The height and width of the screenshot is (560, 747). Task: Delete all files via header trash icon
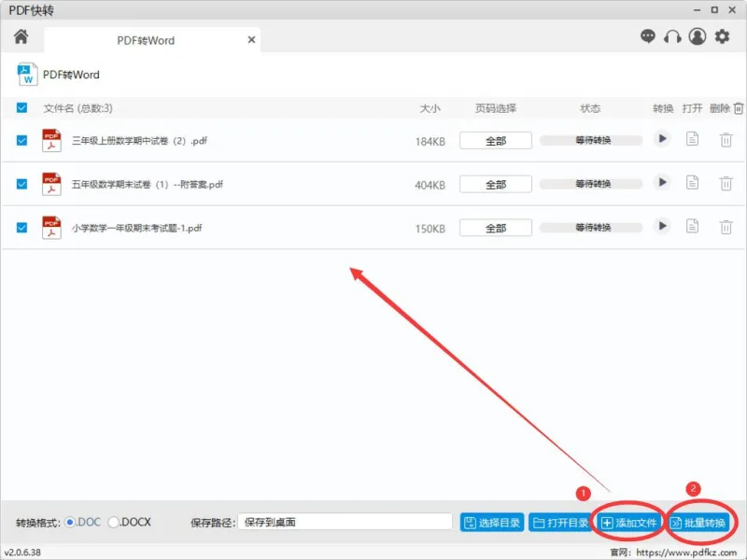pyautogui.click(x=739, y=108)
